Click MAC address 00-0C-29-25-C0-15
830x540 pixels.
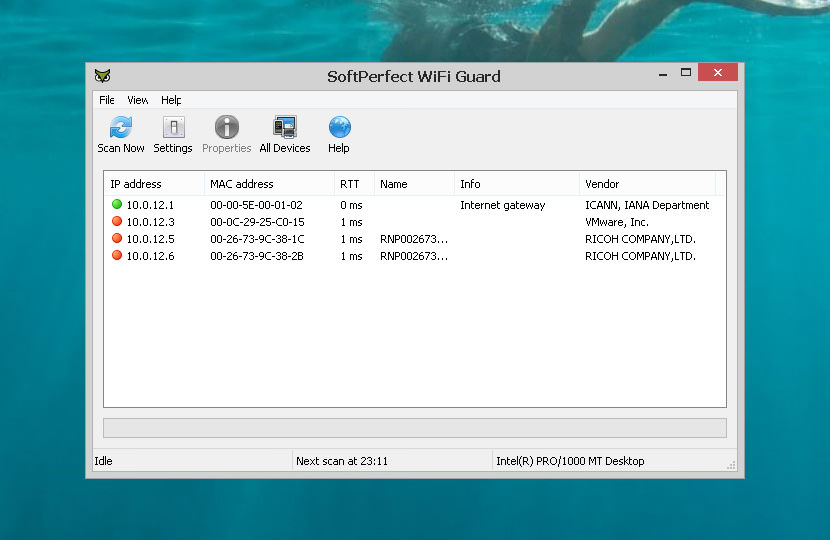257,222
